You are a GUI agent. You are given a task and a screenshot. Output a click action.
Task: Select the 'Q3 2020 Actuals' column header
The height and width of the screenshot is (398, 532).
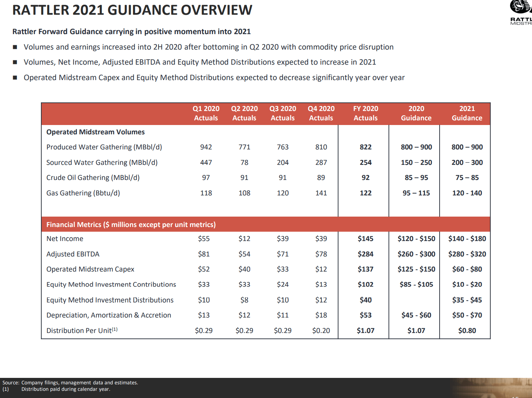pyautogui.click(x=283, y=113)
